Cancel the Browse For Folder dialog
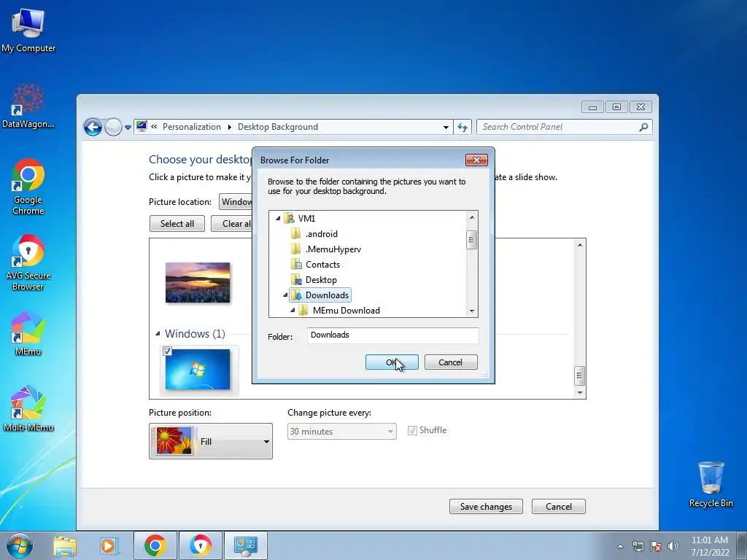This screenshot has width=747, height=560. coord(451,362)
